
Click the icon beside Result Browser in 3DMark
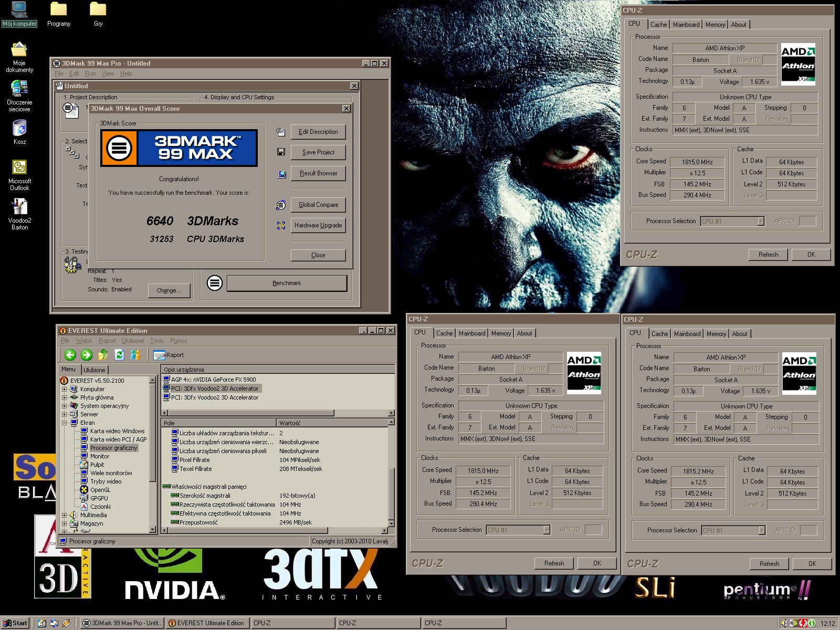(281, 174)
